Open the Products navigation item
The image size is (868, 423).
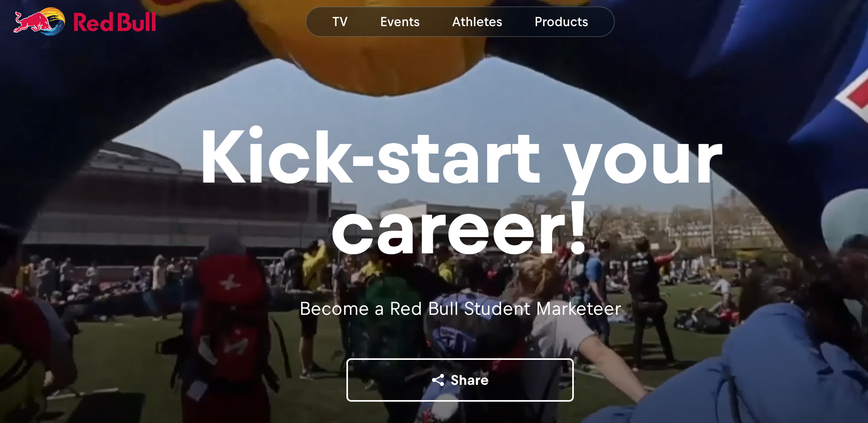point(561,22)
